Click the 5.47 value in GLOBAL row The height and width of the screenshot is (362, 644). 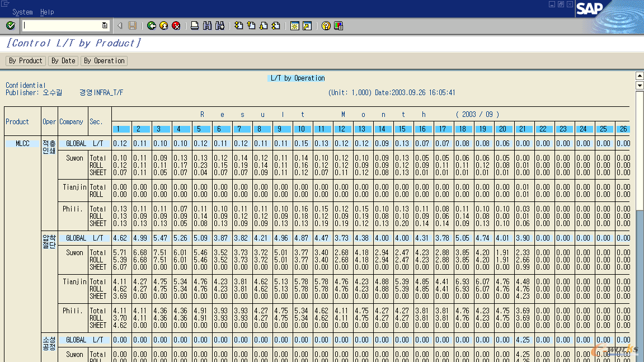[x=160, y=238]
